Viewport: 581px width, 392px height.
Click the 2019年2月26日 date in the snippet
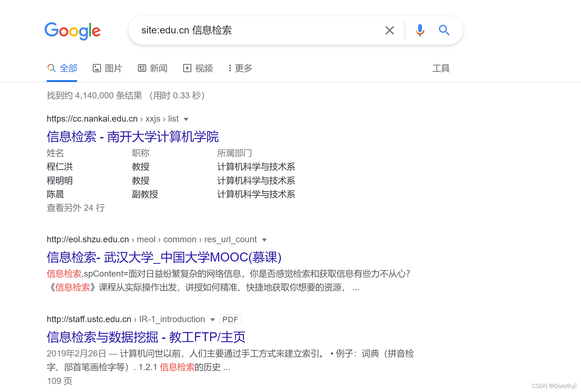coord(76,353)
